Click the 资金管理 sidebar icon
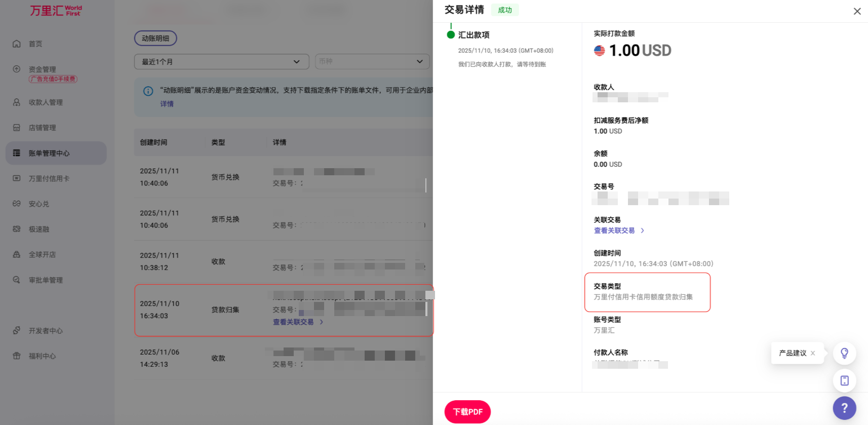This screenshot has width=868, height=425. [x=17, y=69]
